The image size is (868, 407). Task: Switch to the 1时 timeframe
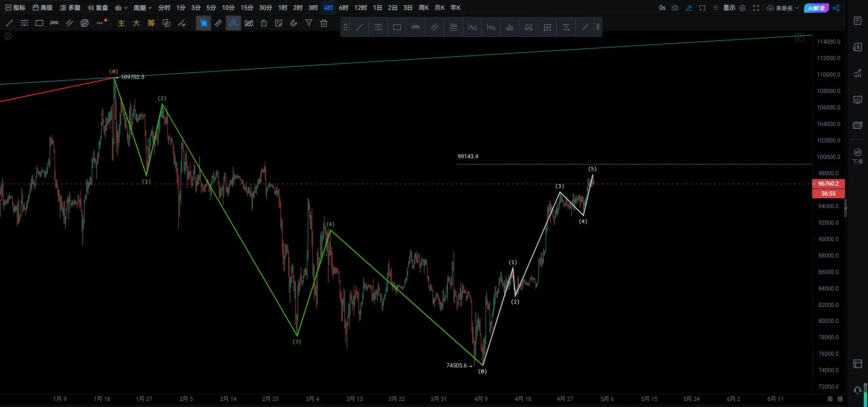tap(282, 8)
